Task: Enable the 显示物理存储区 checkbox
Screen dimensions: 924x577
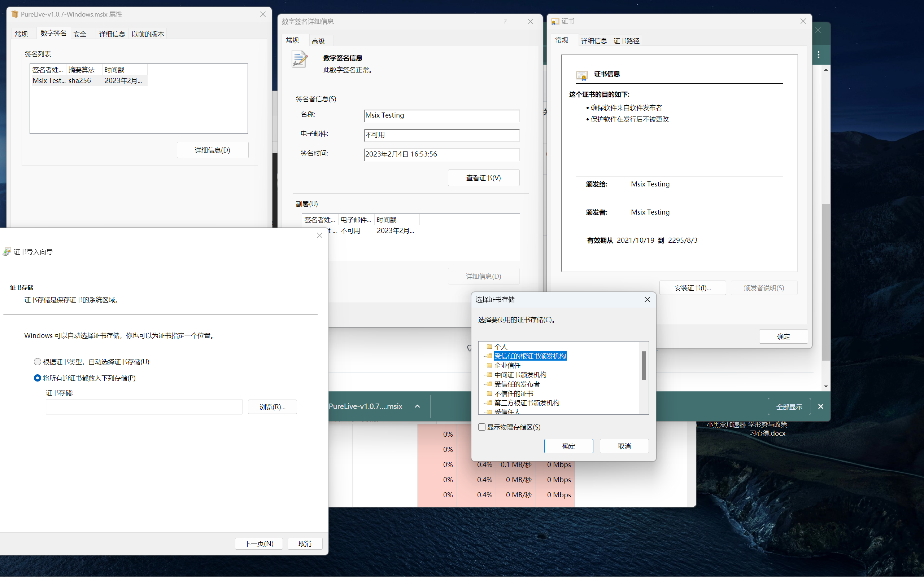Action: [481, 427]
